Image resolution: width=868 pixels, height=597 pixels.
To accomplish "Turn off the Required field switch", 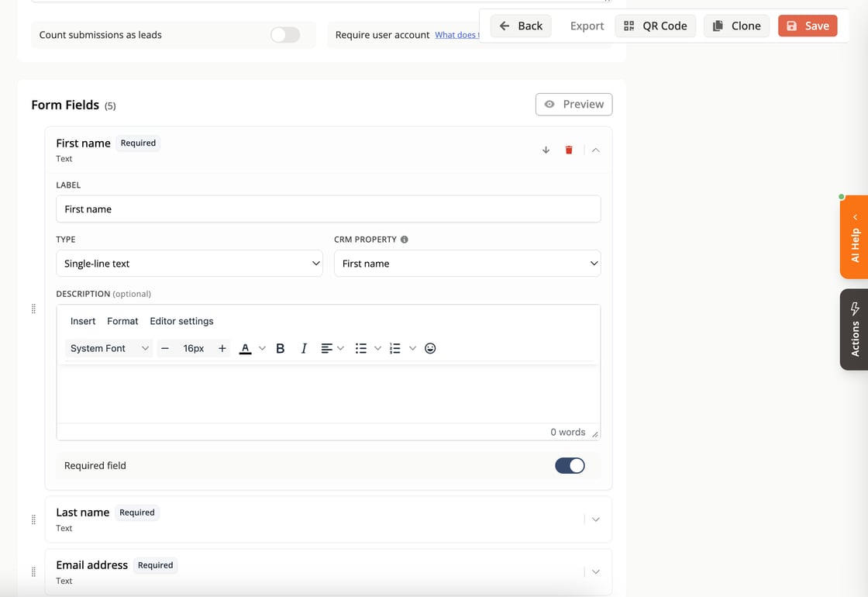I will pyautogui.click(x=570, y=466).
